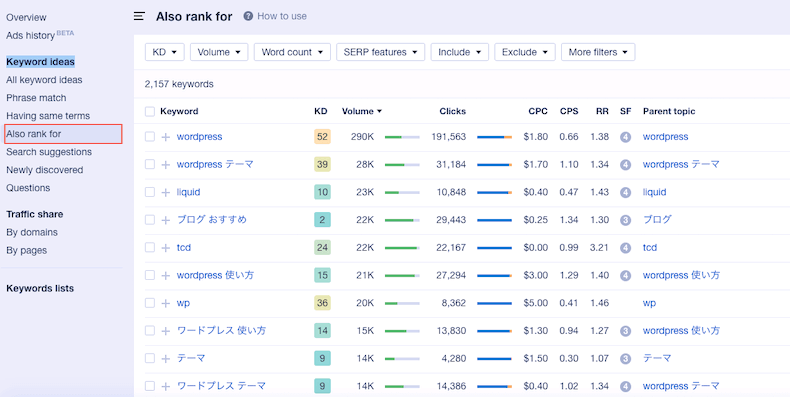Select checkbox for ブログ おすすめ row
790x397 pixels.
pos(150,220)
